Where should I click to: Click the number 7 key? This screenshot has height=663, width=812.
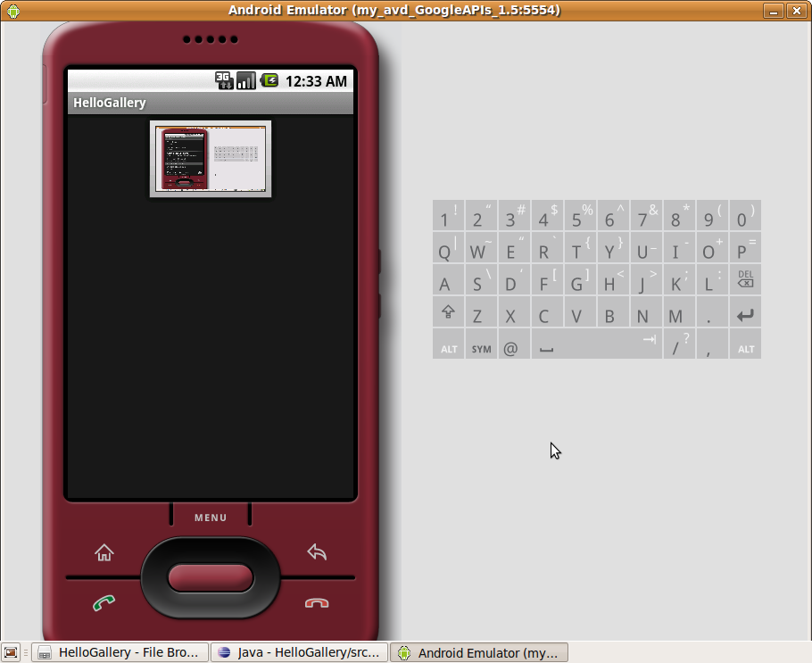646,215
